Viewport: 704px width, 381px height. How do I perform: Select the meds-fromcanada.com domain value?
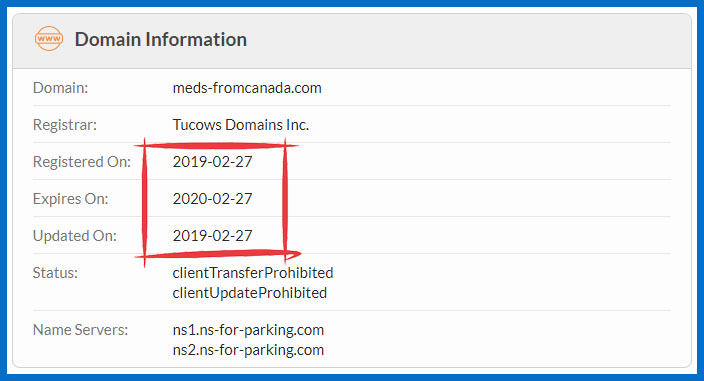coord(247,88)
